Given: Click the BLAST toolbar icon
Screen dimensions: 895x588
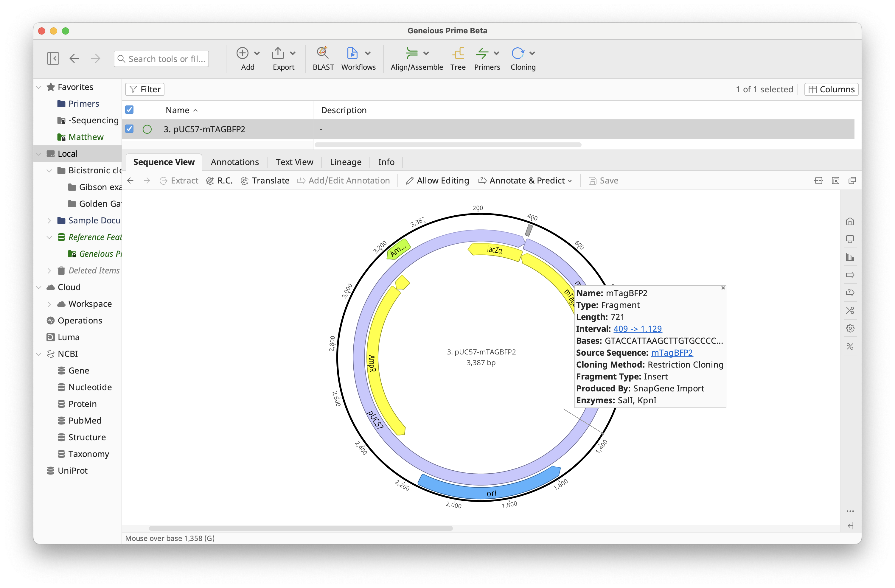Looking at the screenshot, I should coord(323,53).
